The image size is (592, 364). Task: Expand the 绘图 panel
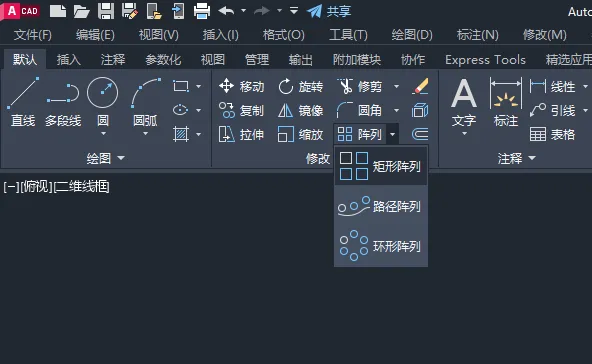(105, 158)
